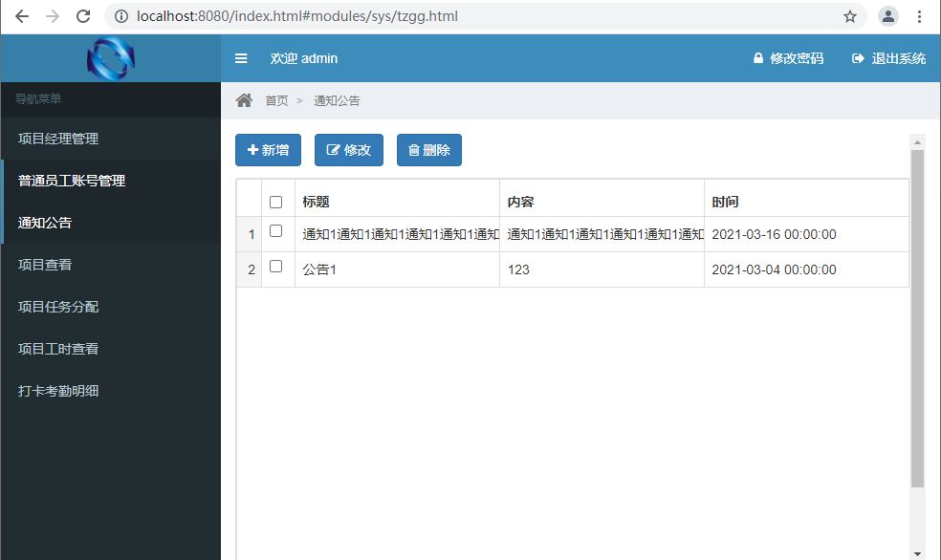Click 通知1 title cell in row 1
Image resolution: width=941 pixels, height=560 pixels.
click(x=397, y=234)
